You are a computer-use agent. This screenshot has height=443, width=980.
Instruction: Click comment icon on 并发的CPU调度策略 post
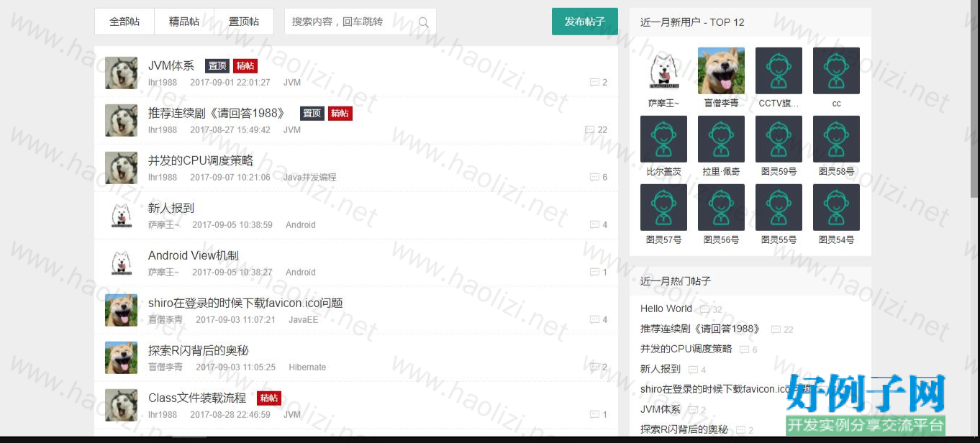click(x=594, y=178)
